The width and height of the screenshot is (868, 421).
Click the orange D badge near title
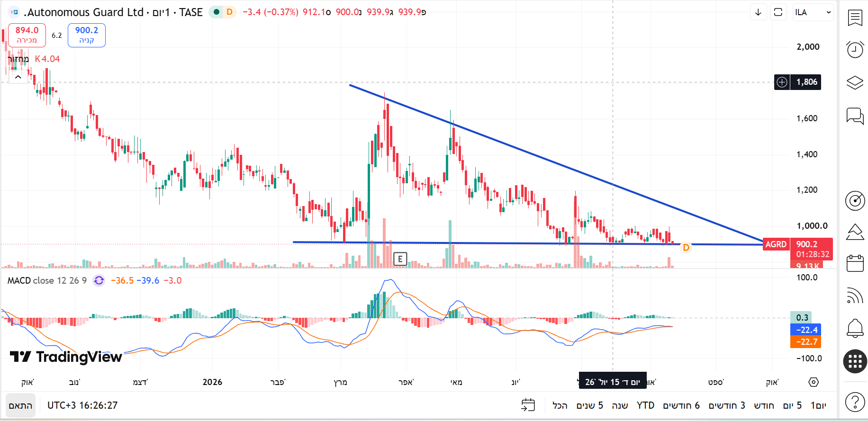pos(229,12)
